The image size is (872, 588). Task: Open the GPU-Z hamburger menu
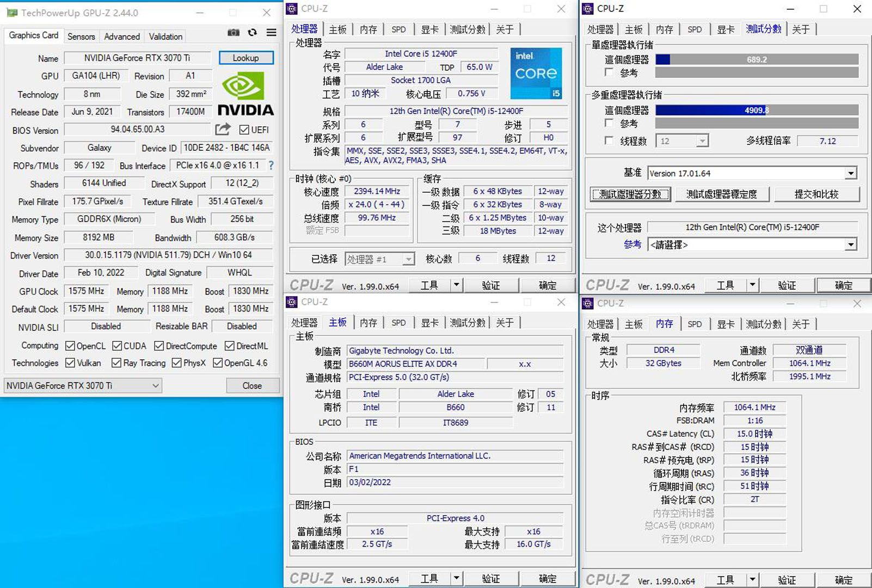pyautogui.click(x=271, y=33)
